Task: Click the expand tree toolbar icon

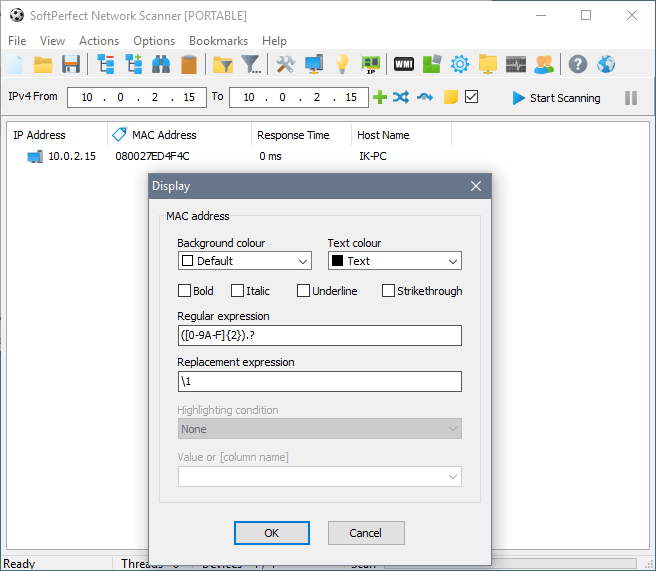Action: tap(134, 64)
